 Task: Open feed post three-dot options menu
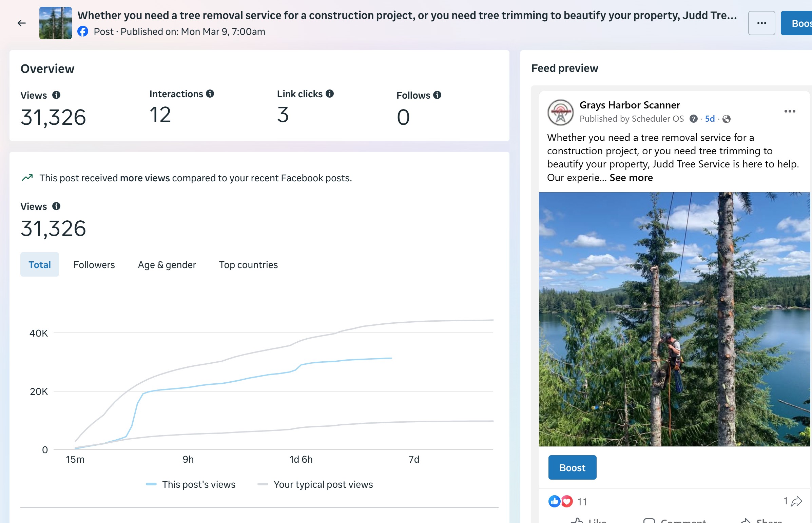790,112
